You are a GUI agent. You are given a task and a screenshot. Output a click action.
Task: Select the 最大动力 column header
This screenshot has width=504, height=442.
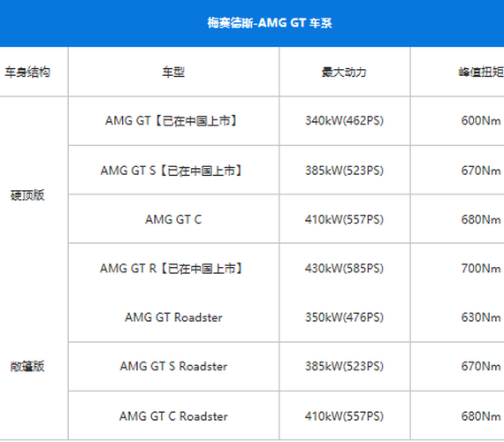tap(344, 72)
